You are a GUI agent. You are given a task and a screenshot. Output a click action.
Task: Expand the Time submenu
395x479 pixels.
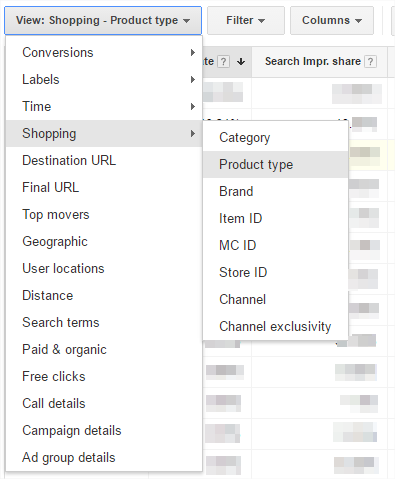click(104, 107)
